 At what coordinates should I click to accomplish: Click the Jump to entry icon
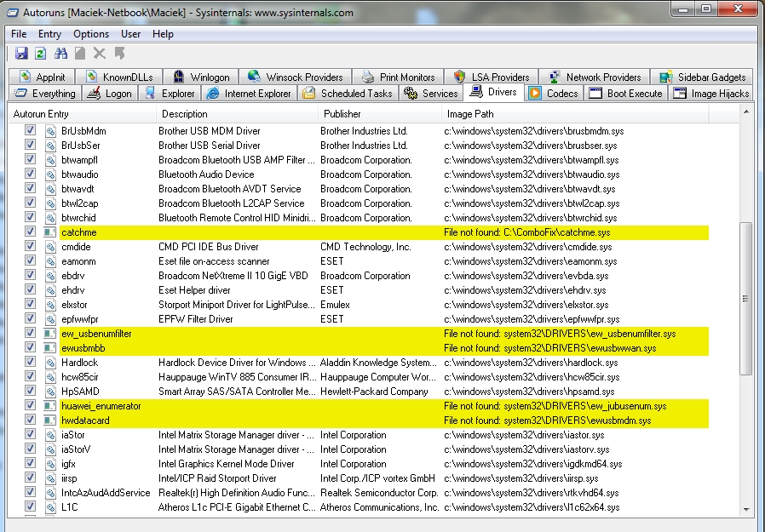click(x=119, y=53)
